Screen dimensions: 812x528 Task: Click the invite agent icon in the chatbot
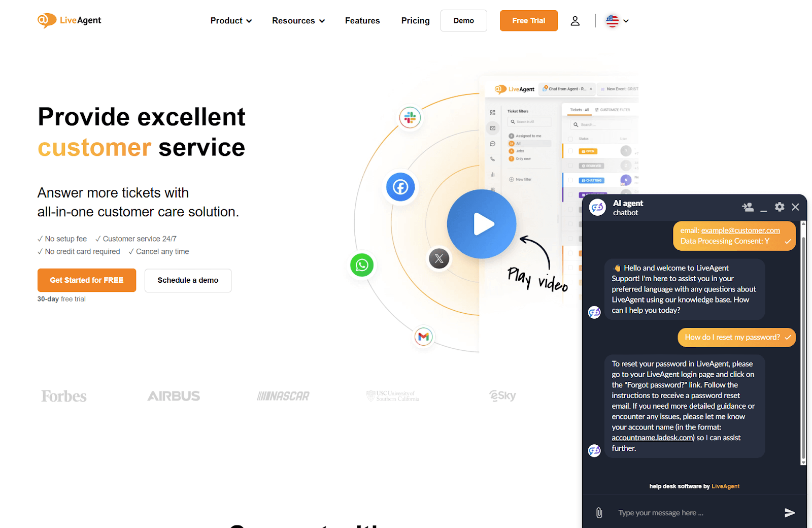click(x=748, y=207)
